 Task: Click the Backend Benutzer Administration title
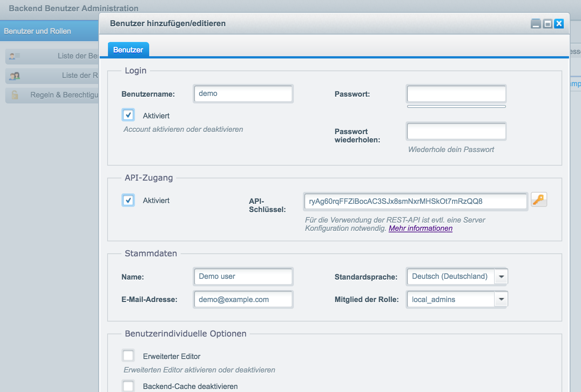[x=73, y=8]
